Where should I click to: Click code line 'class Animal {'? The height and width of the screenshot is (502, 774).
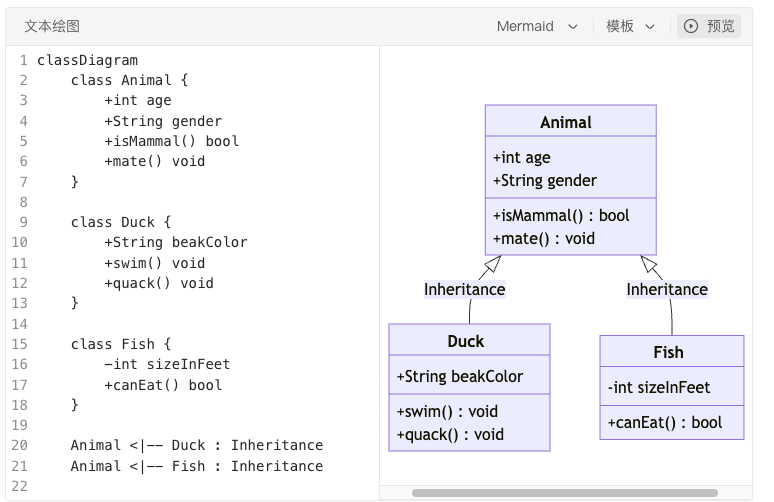[x=129, y=80]
